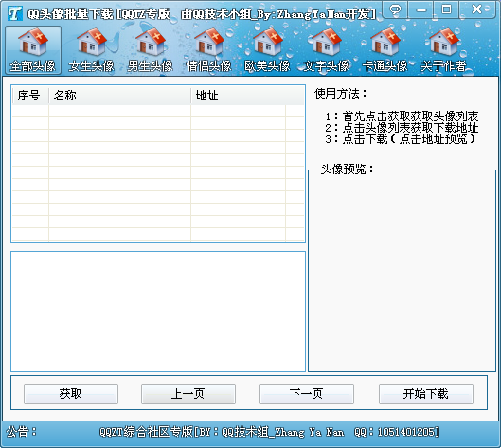
Task: Open the 关于作者 about page
Action: click(x=444, y=50)
